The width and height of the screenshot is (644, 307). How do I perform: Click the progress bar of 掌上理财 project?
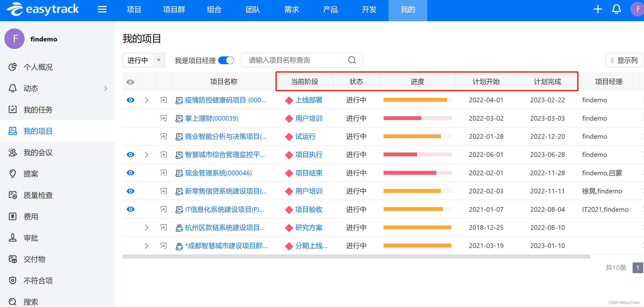click(x=417, y=118)
